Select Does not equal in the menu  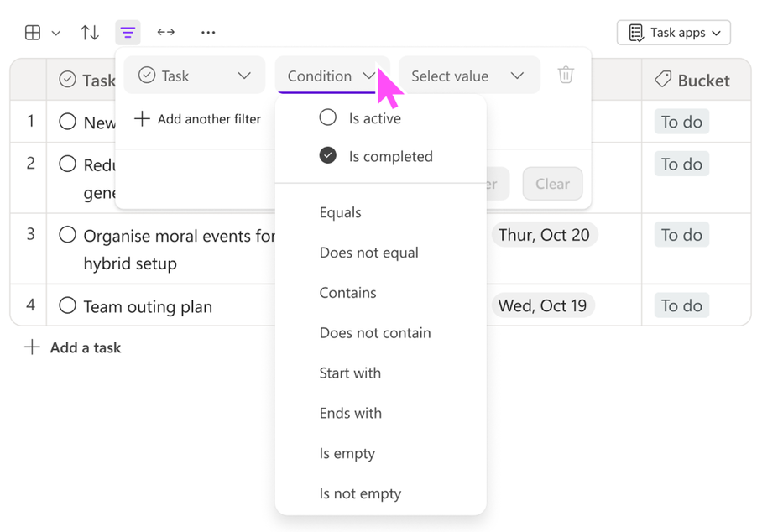tap(368, 252)
